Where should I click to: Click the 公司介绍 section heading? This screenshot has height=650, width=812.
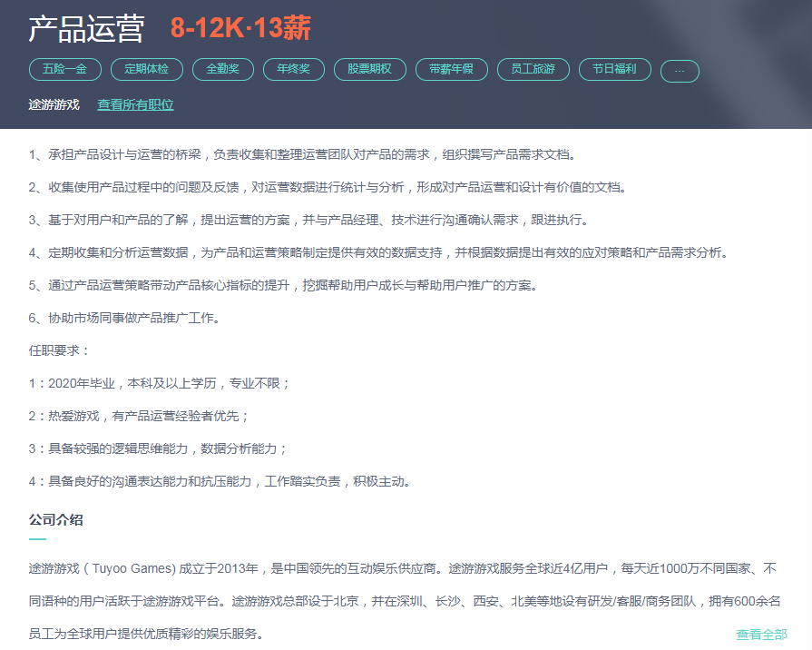tap(56, 520)
